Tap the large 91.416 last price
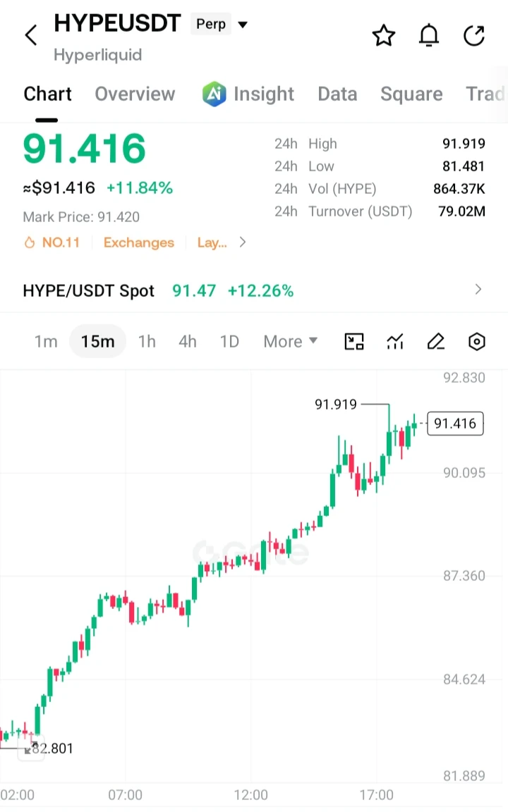Viewport: 508px width, 812px height. click(x=85, y=149)
